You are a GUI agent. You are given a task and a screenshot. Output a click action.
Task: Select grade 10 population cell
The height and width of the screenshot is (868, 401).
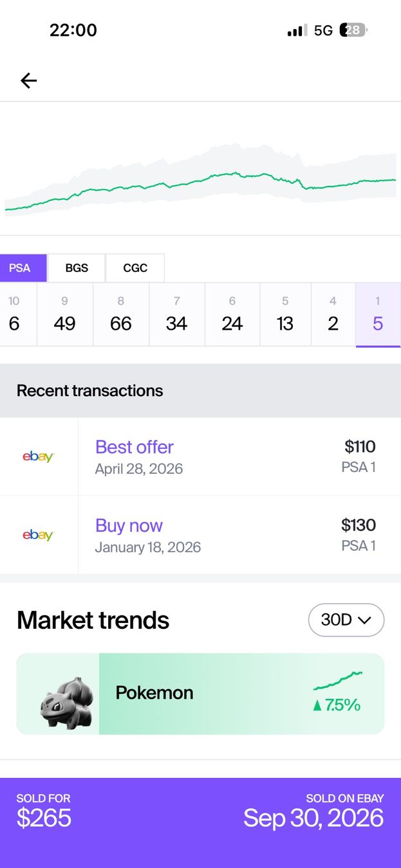coord(14,315)
